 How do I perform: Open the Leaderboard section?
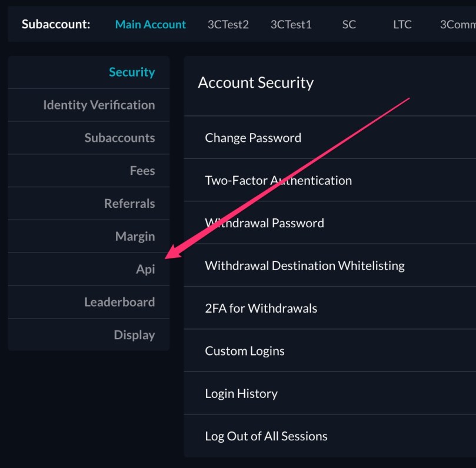(x=119, y=302)
